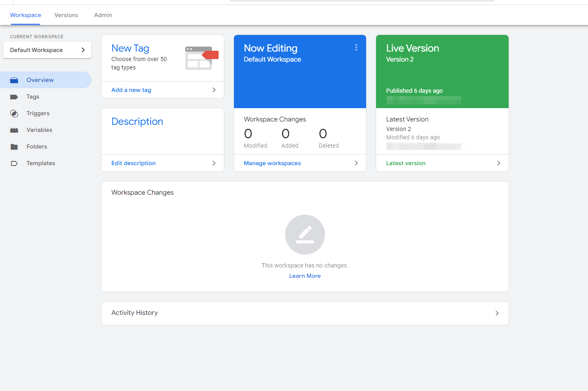Open Triggers via its circular icon
This screenshot has height=391, width=588.
pyautogui.click(x=14, y=114)
